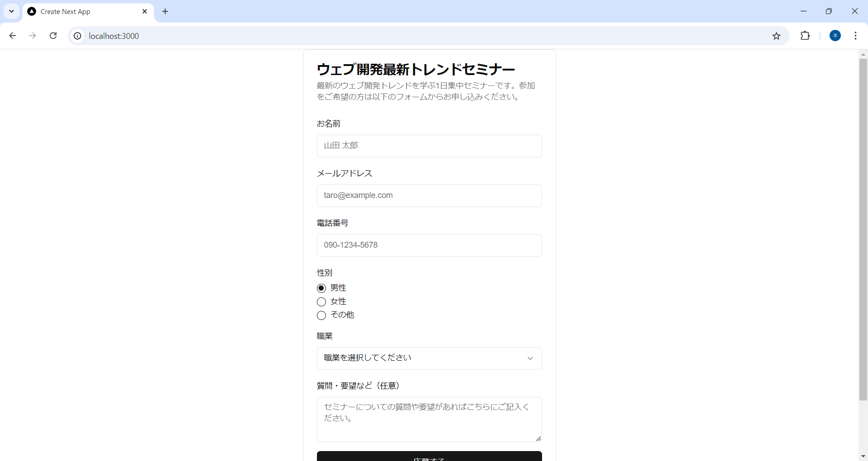Expand the occupation selector's arrow
Viewport: 868px width, 461px height.
(x=530, y=358)
